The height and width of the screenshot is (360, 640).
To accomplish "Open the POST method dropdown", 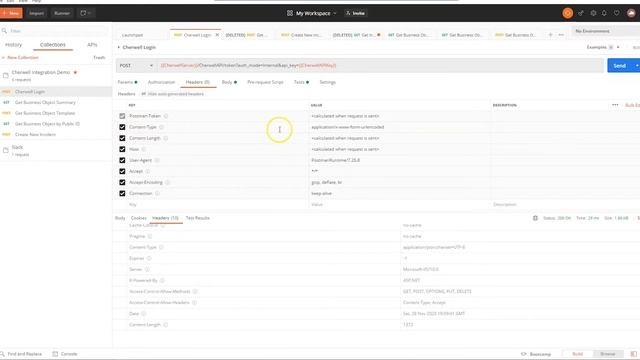I will coord(136,65).
